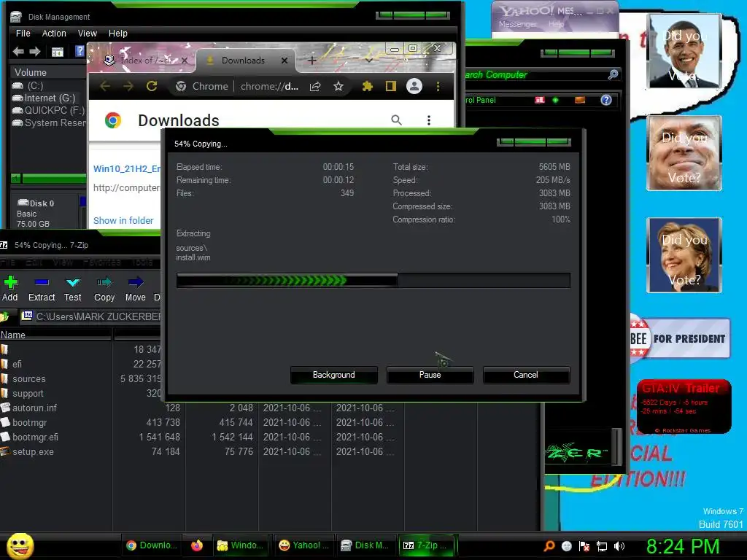
Task: Open Downloads page more actions menu
Action: 429,120
